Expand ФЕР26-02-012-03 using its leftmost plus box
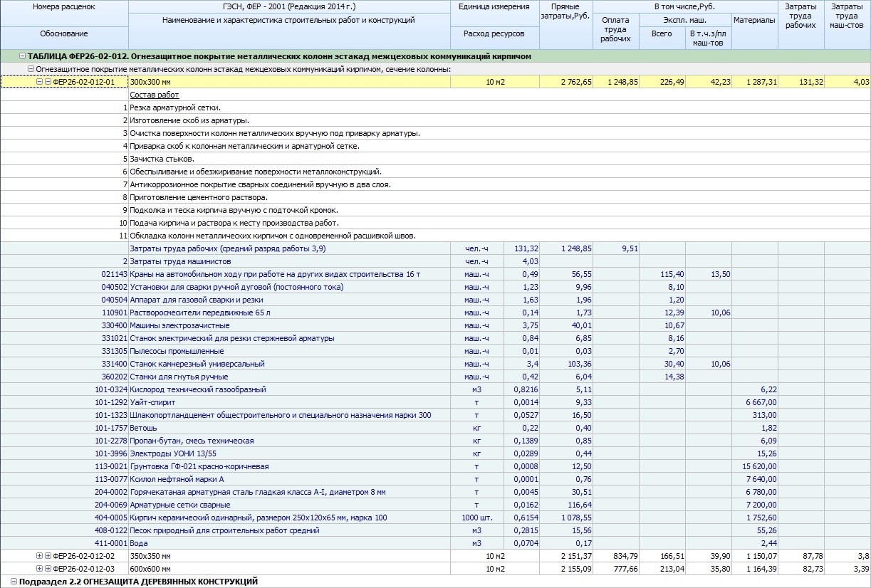The image size is (871, 588). tap(39, 569)
